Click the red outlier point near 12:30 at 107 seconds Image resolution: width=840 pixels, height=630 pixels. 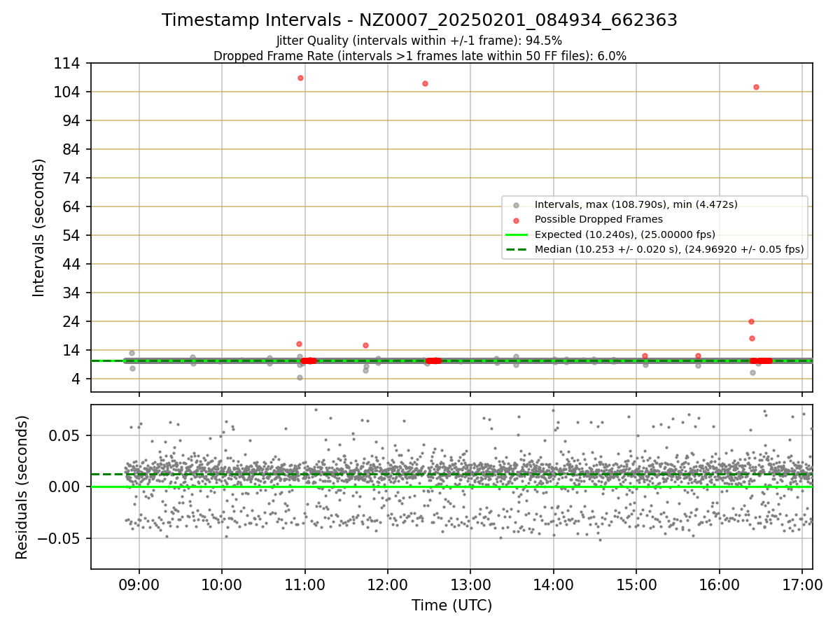[425, 83]
